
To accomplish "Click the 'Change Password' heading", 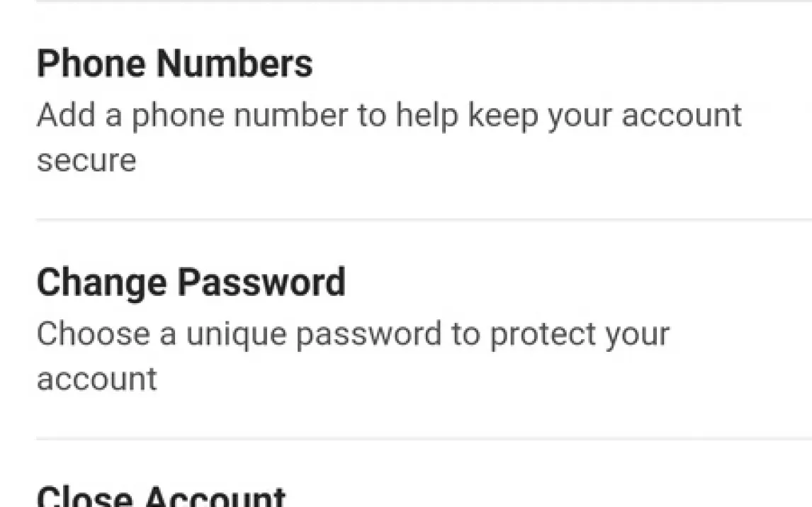I will [191, 283].
